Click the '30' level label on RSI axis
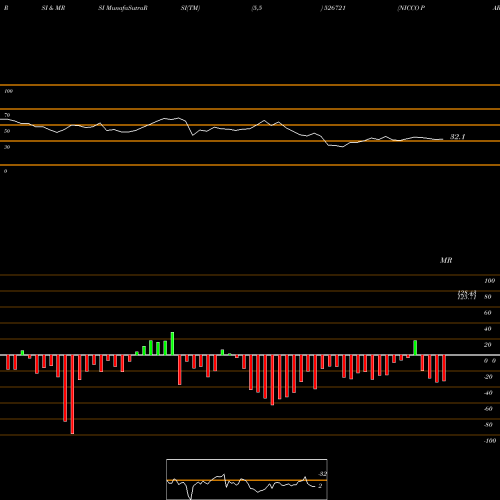This screenshot has width=500, height=500. pyautogui.click(x=7, y=147)
